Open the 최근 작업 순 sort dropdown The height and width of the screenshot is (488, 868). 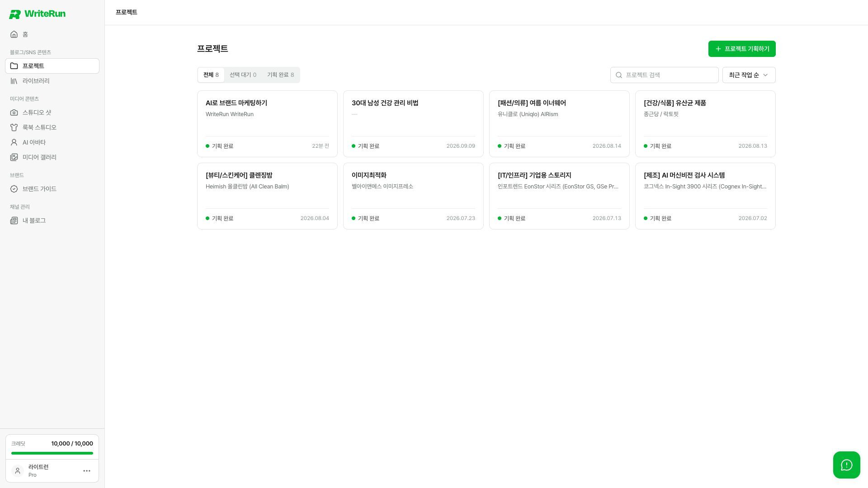(749, 75)
